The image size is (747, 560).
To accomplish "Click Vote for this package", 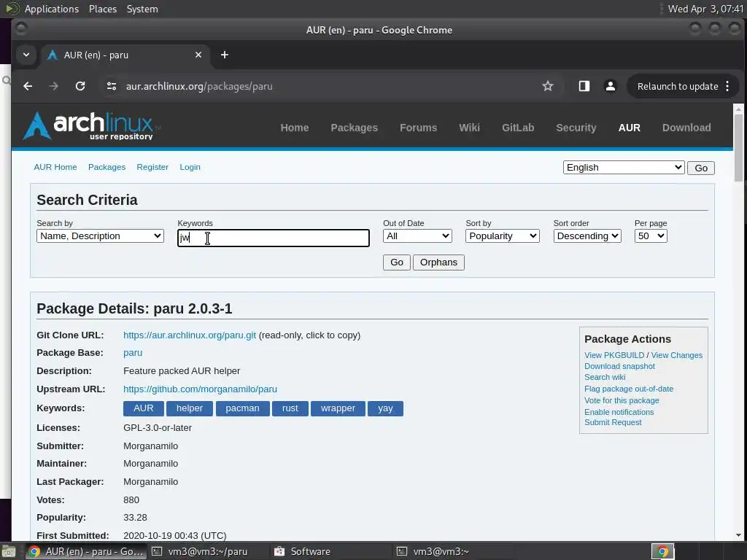I will 622,400.
